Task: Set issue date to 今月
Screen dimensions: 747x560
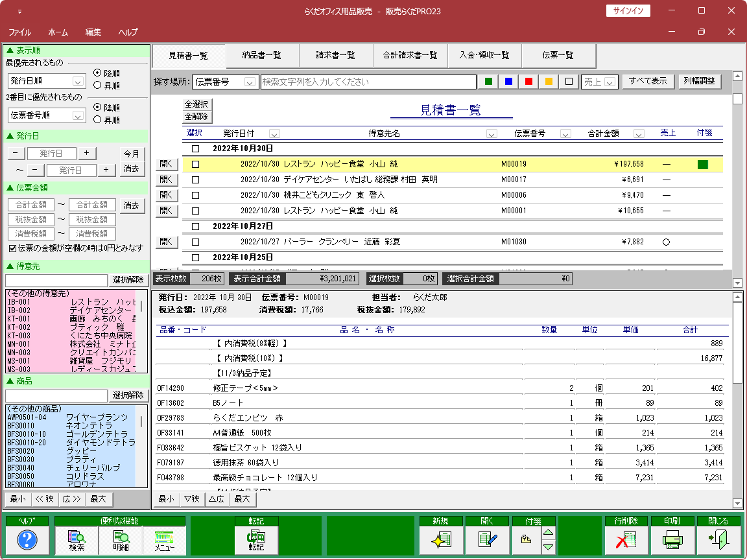Action: click(132, 154)
